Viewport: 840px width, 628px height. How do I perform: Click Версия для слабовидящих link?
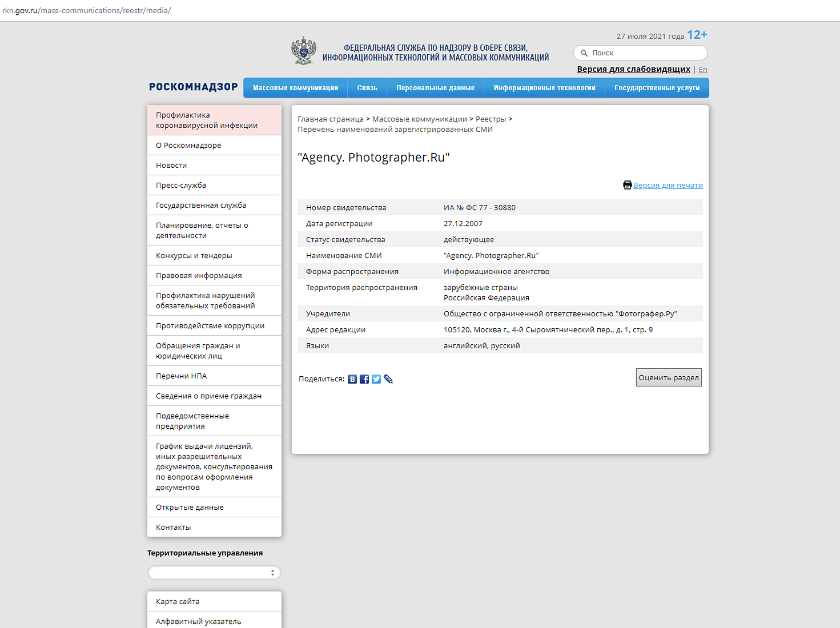(633, 69)
